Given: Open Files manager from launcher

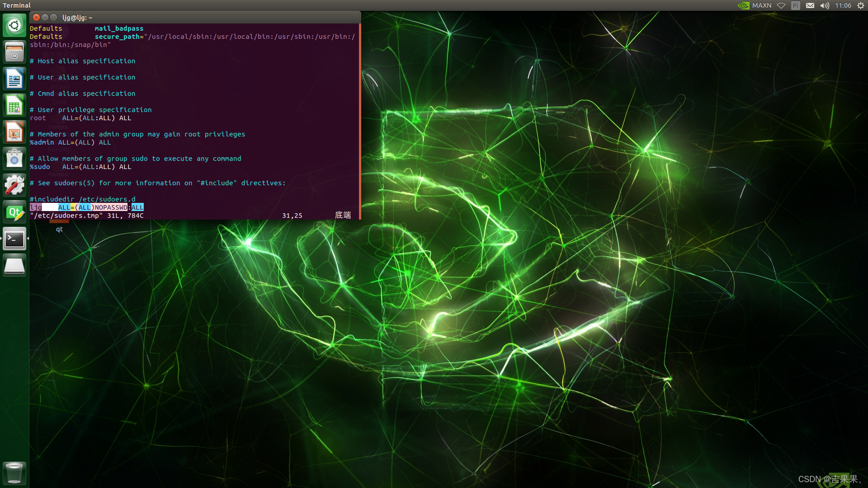Looking at the screenshot, I should [14, 52].
